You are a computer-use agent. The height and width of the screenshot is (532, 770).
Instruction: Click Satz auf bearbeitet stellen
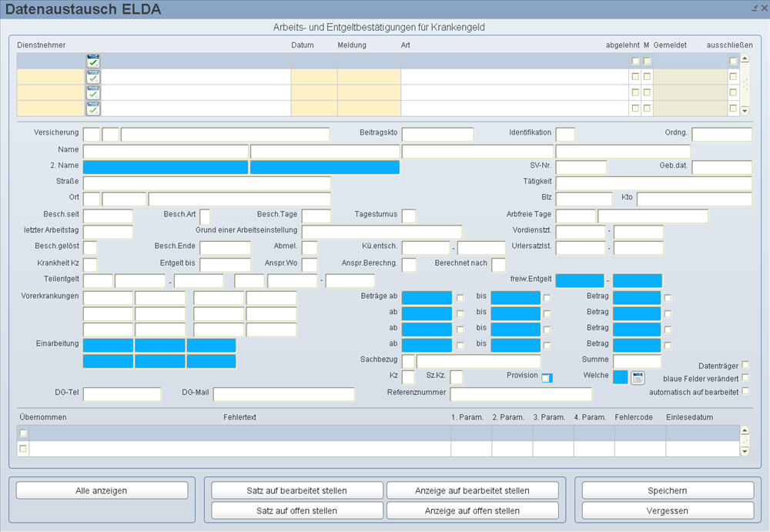tap(297, 490)
